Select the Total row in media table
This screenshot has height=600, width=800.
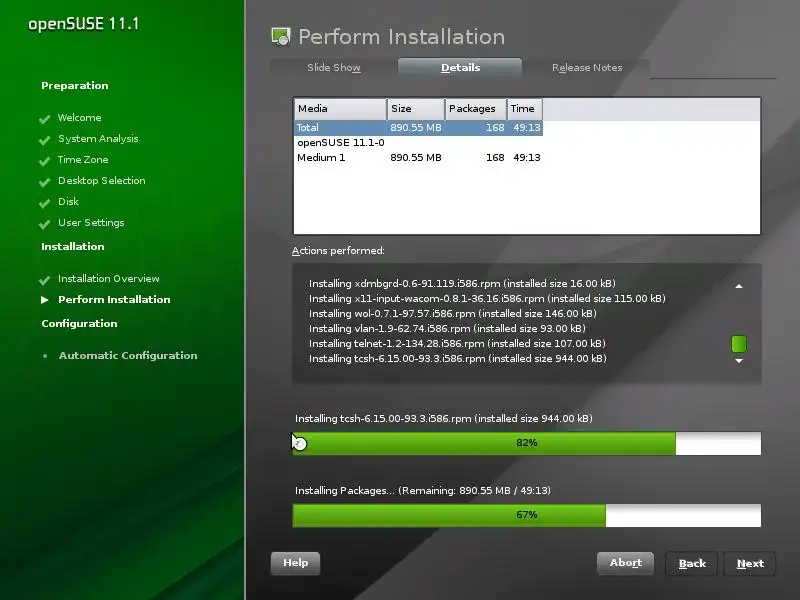tap(418, 128)
